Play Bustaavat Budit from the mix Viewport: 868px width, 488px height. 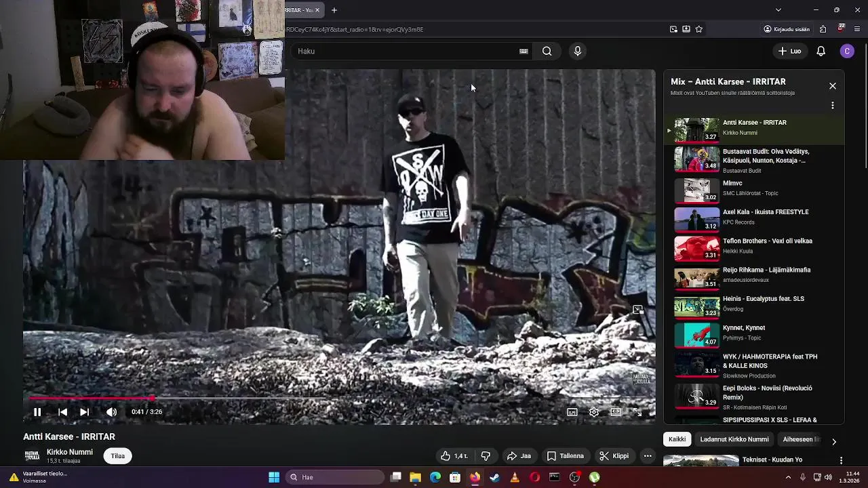pos(754,160)
